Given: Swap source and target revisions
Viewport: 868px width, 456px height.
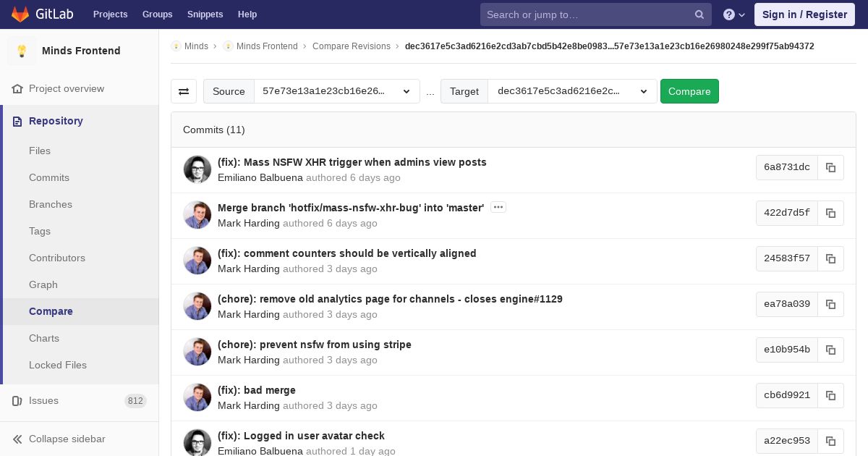Looking at the screenshot, I should coord(184,91).
